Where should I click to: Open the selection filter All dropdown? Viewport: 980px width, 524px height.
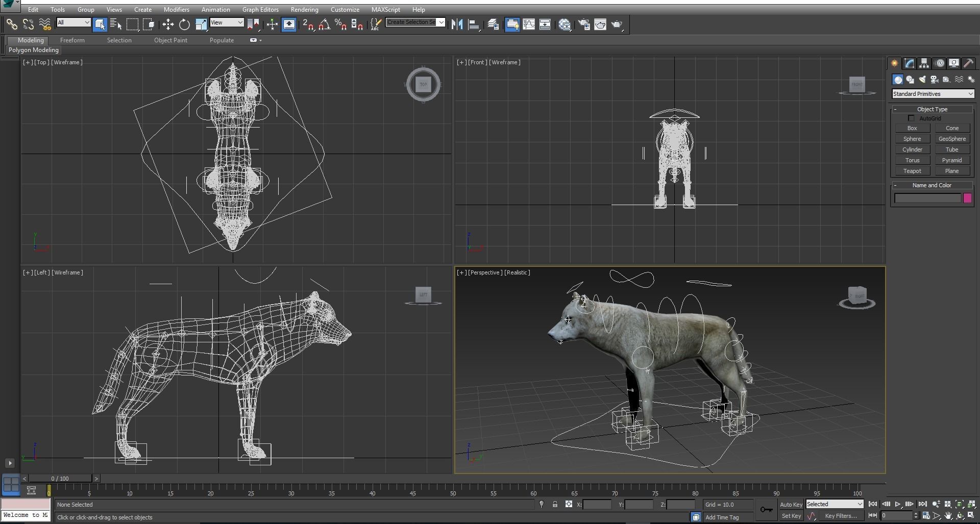point(73,22)
